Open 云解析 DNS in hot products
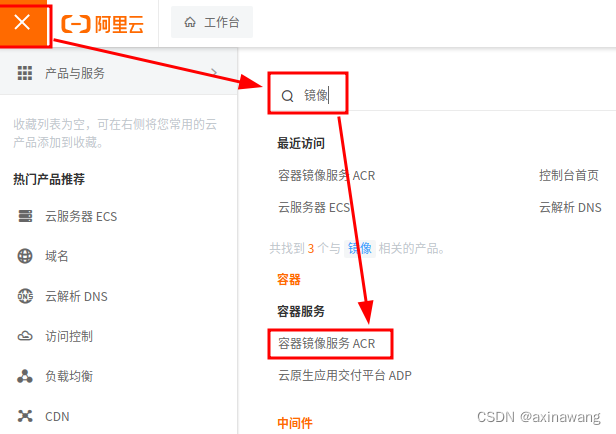The height and width of the screenshot is (434, 616). (76, 296)
